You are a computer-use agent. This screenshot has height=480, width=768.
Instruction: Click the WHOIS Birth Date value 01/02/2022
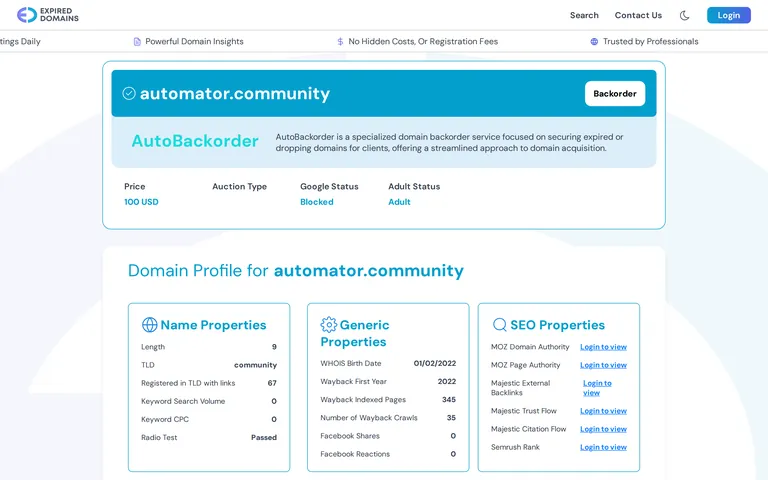(434, 363)
